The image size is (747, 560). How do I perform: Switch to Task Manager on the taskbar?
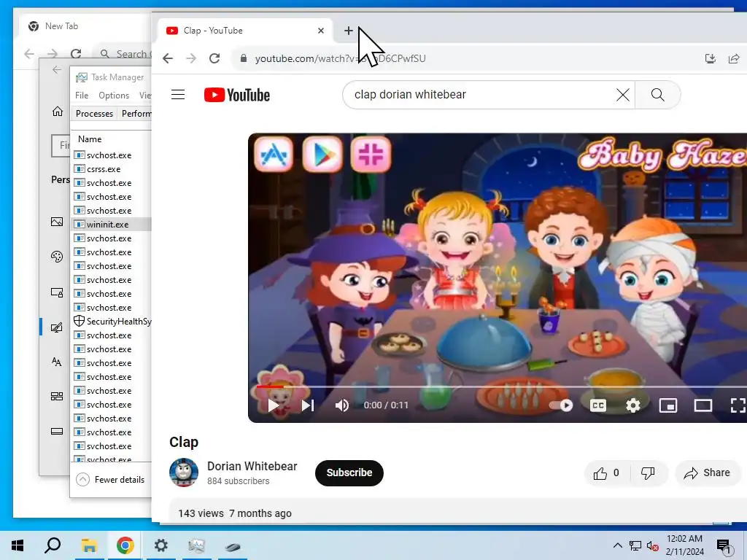[196, 545]
